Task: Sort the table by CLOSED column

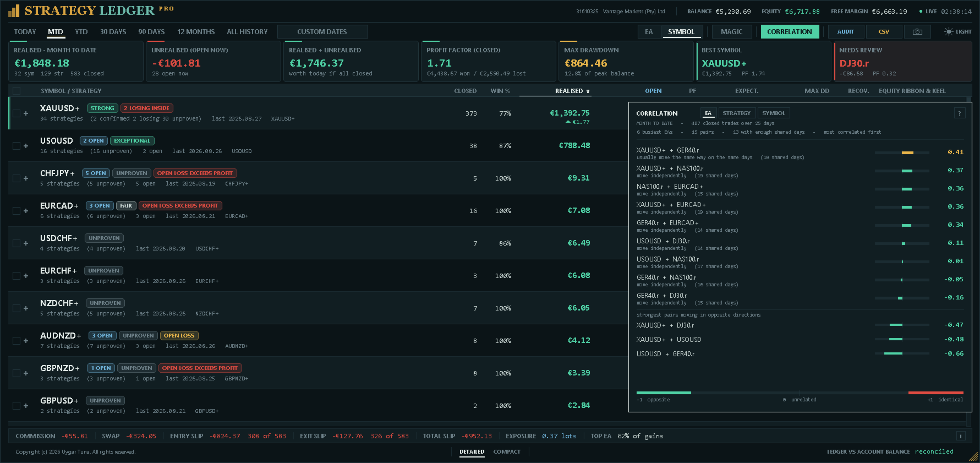Action: pyautogui.click(x=466, y=91)
